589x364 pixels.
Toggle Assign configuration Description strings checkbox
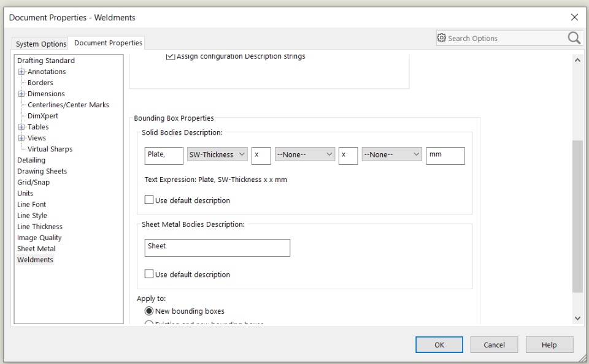coord(171,56)
